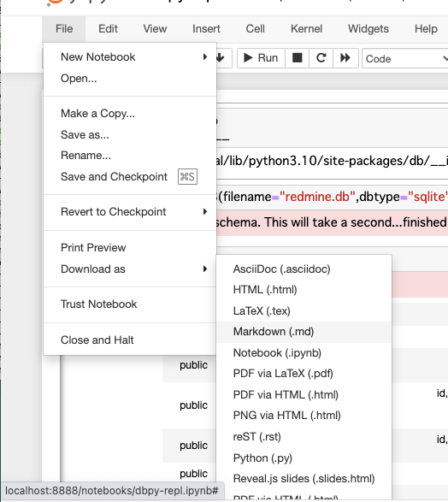This screenshot has width=448, height=502.
Task: Download as PDF via HTML (.html)
Action: (304, 395)
